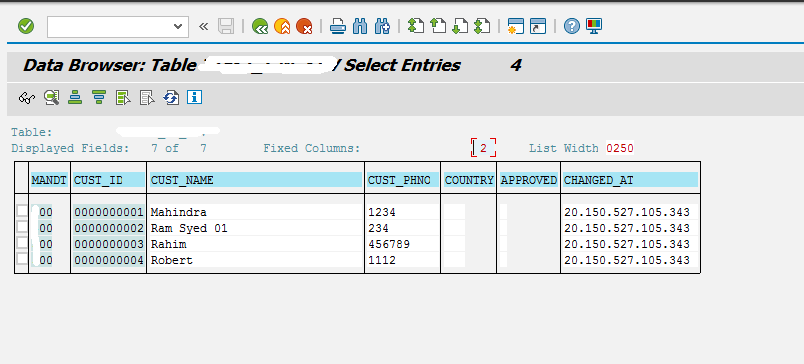Image resolution: width=804 pixels, height=364 pixels.
Task: Sort descending using the toolbar icon
Action: pyautogui.click(x=99, y=97)
